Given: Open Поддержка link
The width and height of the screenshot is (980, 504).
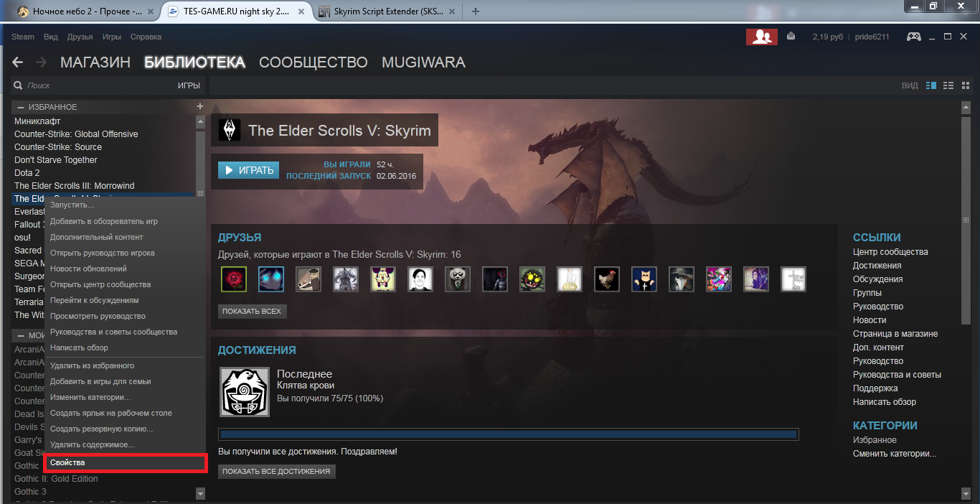Looking at the screenshot, I should point(875,388).
